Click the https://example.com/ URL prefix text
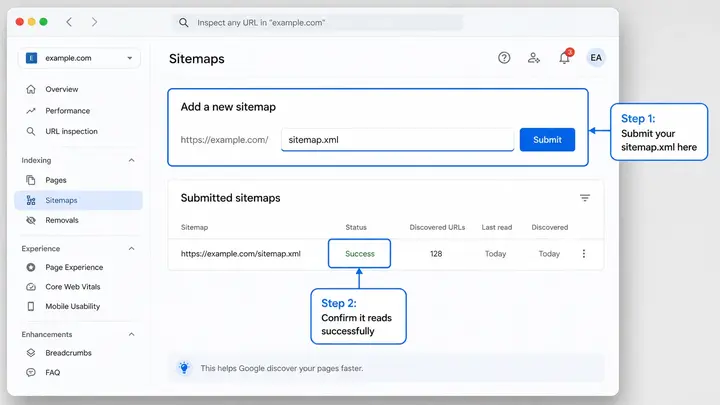720x405 pixels. (x=224, y=140)
